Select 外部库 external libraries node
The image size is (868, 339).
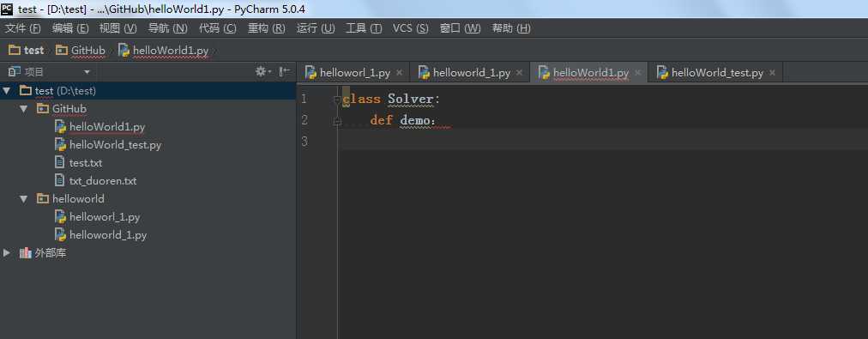(x=51, y=253)
